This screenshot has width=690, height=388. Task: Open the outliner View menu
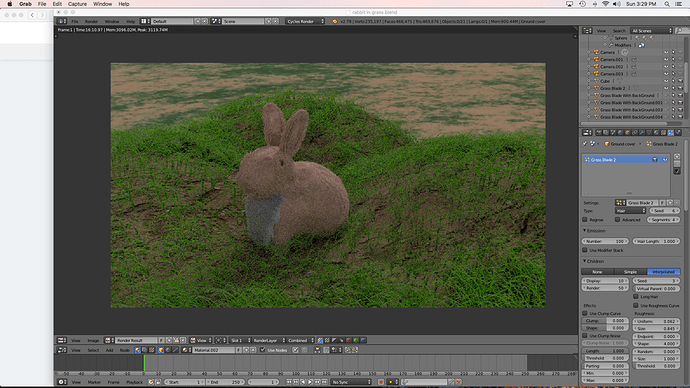click(601, 31)
